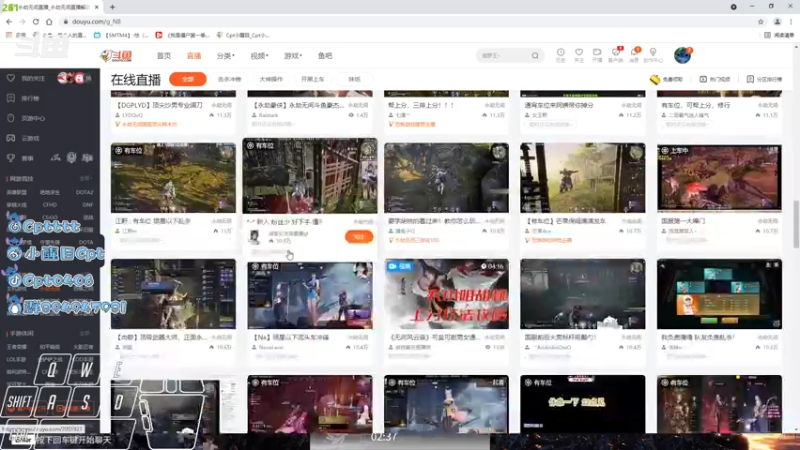This screenshot has width=800, height=450.
Task: Click the user avatar in header
Action: click(682, 55)
